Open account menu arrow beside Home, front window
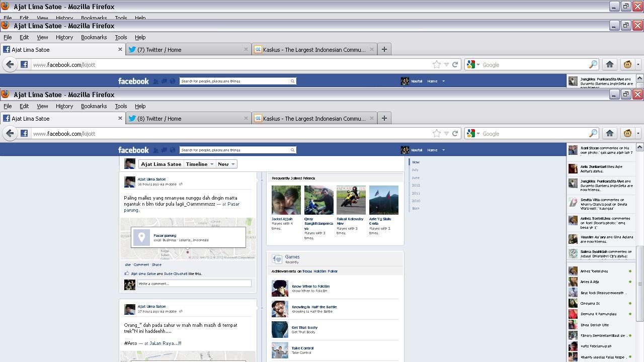 (443, 150)
